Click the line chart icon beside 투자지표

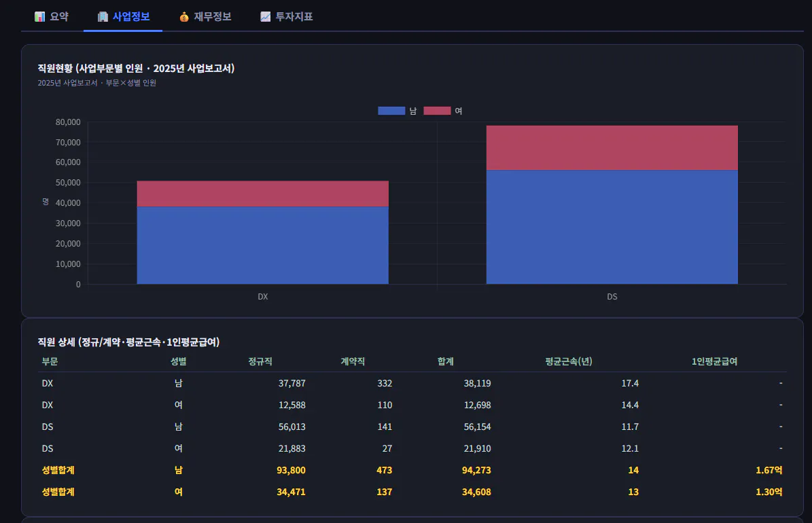click(x=266, y=16)
